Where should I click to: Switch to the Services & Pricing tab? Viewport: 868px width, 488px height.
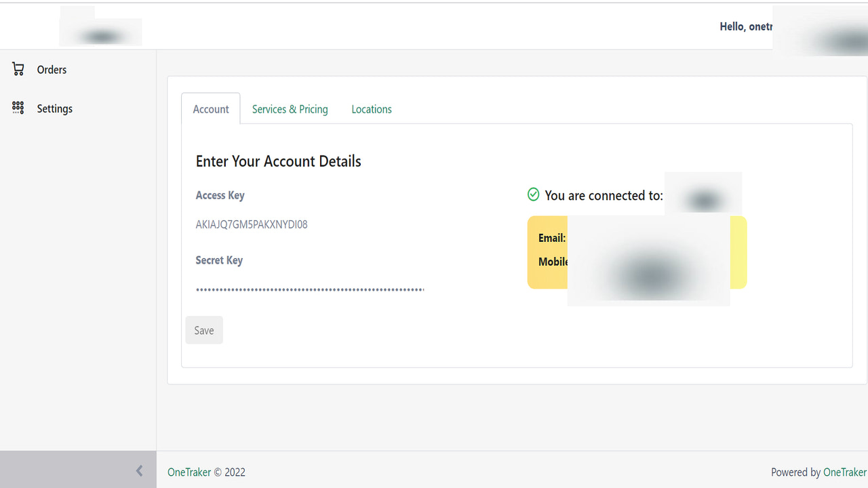click(x=290, y=109)
